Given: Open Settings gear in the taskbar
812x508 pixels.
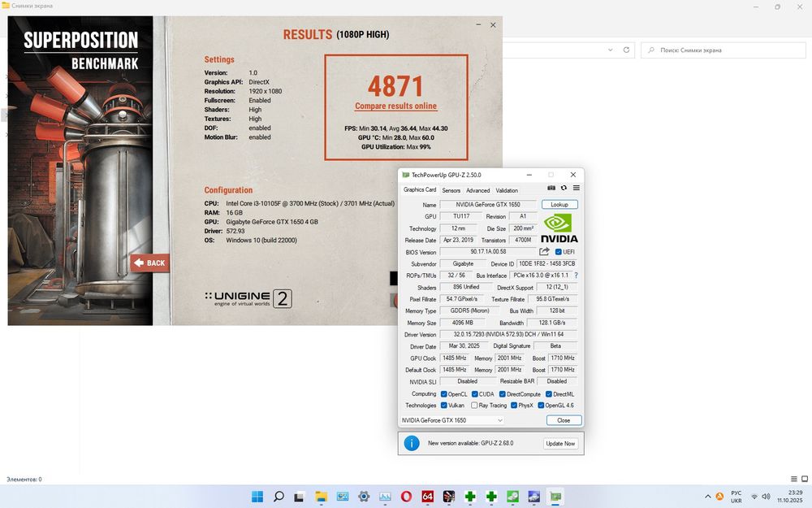Looking at the screenshot, I should (364, 497).
